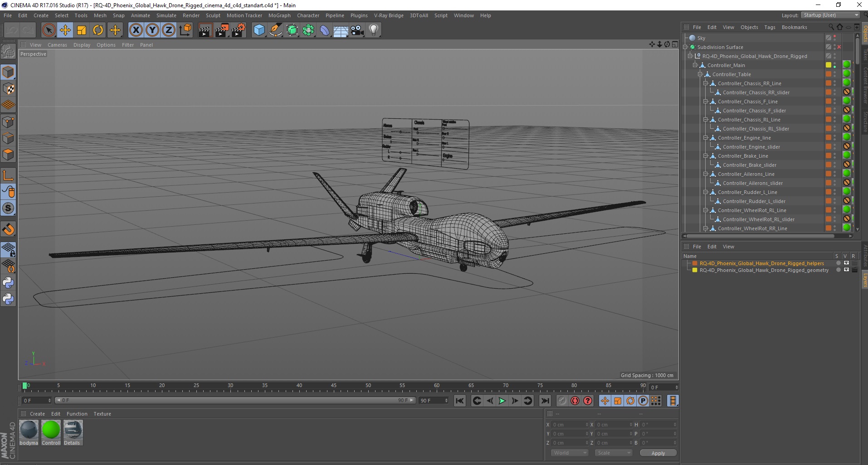
Task: Select the Scale tool
Action: tap(82, 30)
